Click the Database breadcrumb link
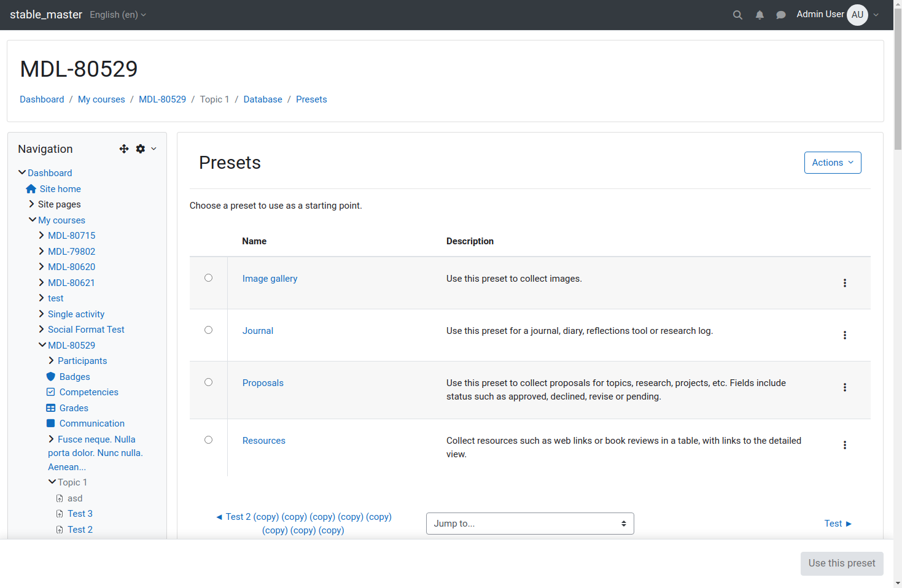 pyautogui.click(x=263, y=99)
